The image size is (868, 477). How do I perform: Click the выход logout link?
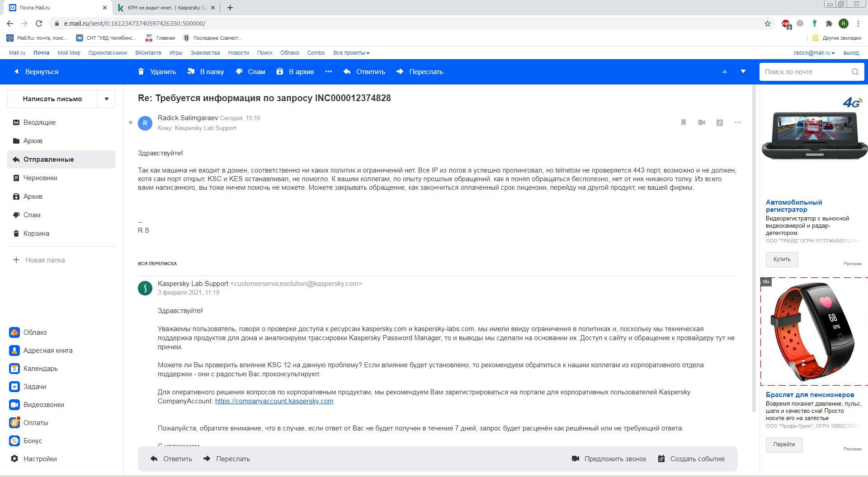point(851,53)
